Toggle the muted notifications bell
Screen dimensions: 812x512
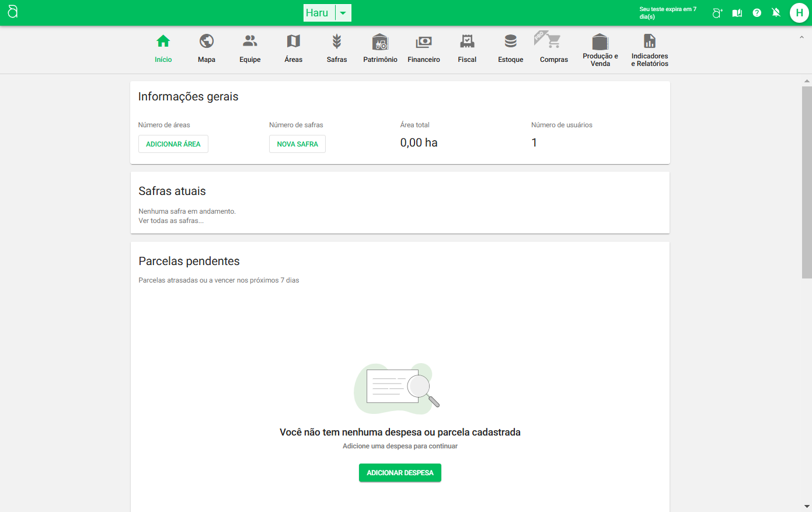[x=776, y=13]
